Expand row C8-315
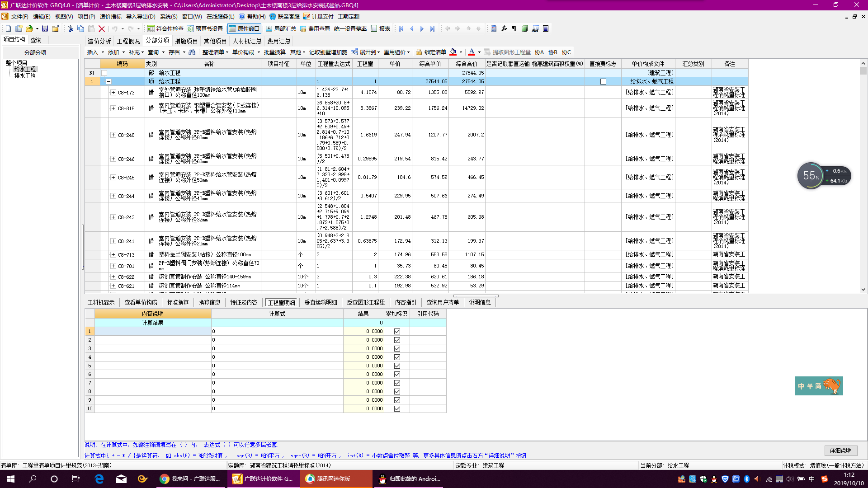 pos(113,108)
